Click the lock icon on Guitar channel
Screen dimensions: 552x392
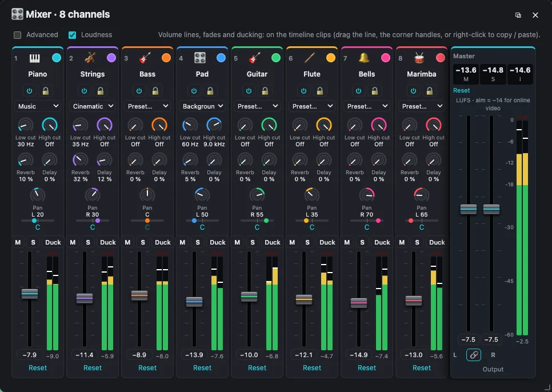tap(265, 91)
